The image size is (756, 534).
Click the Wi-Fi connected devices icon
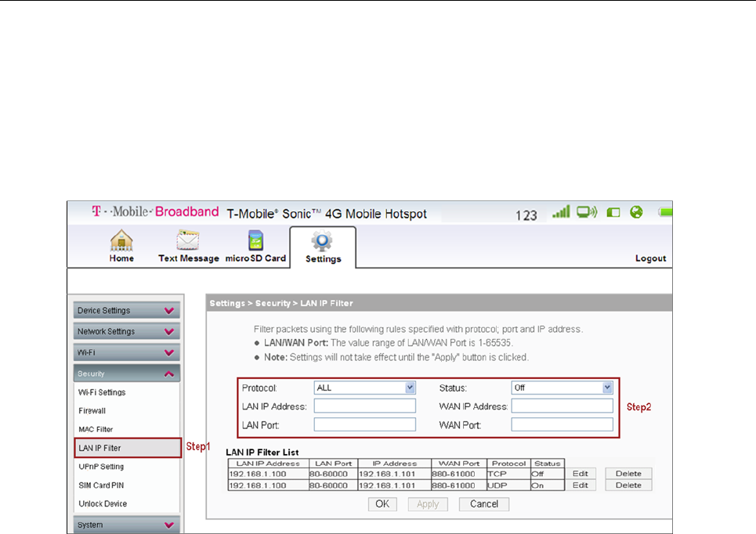tap(587, 211)
